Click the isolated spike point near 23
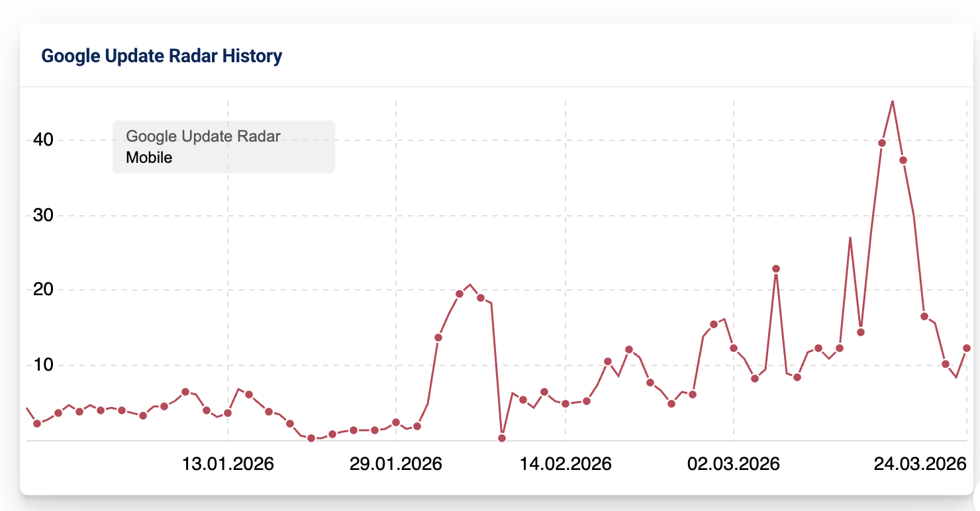 pos(776,269)
